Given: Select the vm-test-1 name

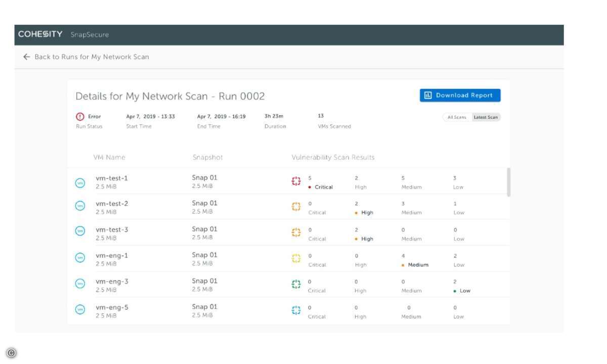Looking at the screenshot, I should [x=112, y=178].
